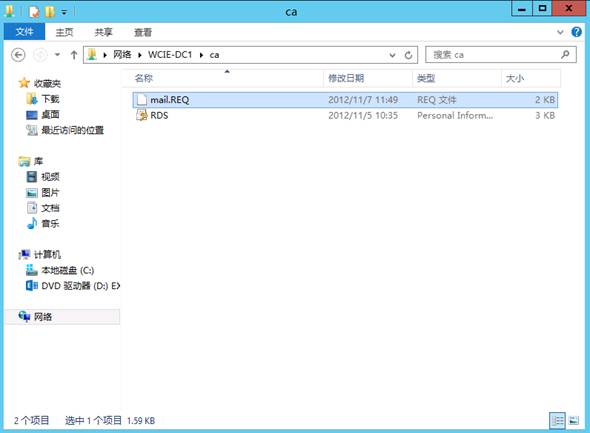Click the search magnifier icon
The height and width of the screenshot is (433, 590).
565,55
